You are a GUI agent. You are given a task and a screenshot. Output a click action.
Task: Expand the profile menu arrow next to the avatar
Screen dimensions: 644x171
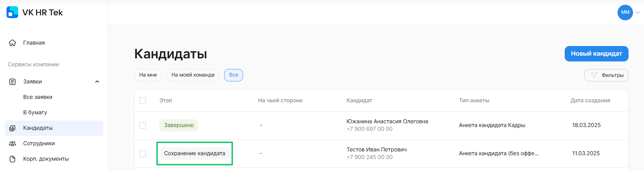click(637, 13)
